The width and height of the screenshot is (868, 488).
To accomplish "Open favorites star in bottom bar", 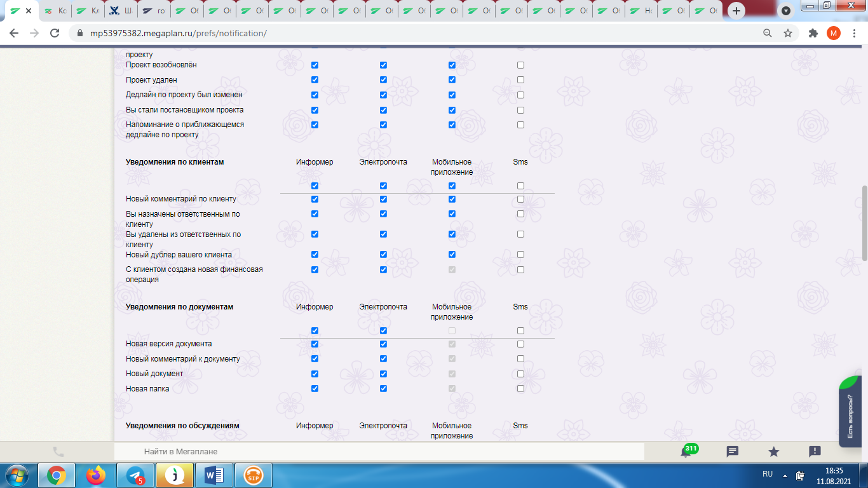I will [773, 452].
